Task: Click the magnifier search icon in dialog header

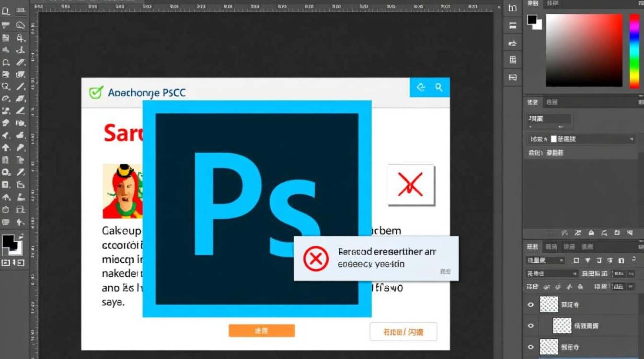Action: tap(439, 87)
